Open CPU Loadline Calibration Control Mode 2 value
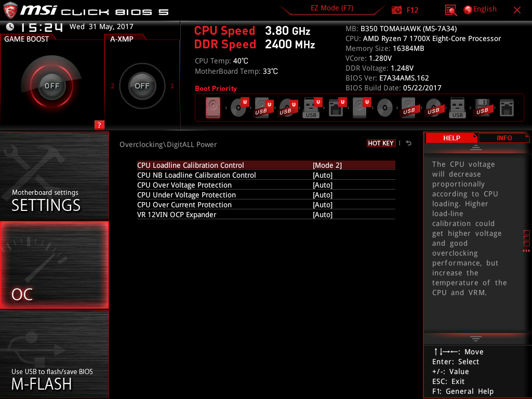This screenshot has width=532, height=399. (x=327, y=165)
